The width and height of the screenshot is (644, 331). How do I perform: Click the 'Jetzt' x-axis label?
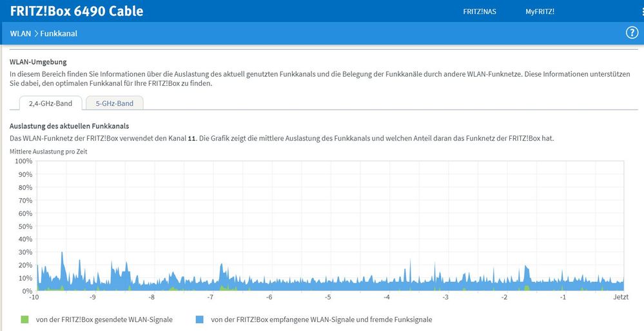click(x=621, y=297)
